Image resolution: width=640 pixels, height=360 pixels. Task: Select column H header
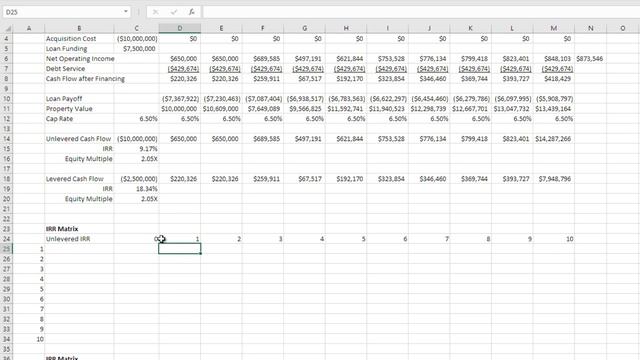346,28
